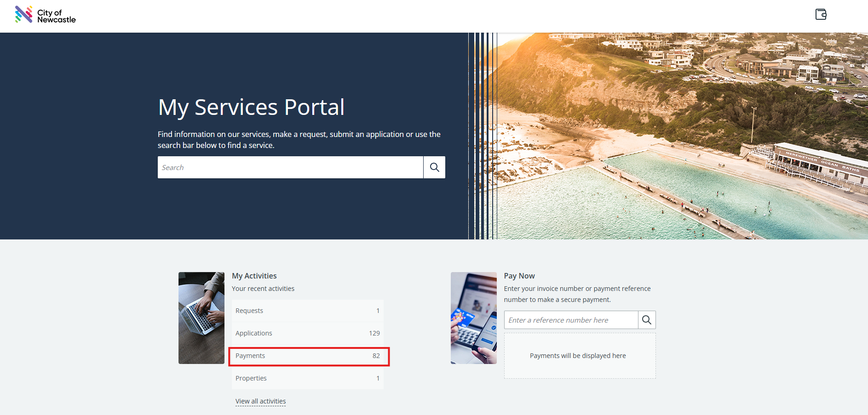Focus the Enter a reference number field

(x=571, y=320)
